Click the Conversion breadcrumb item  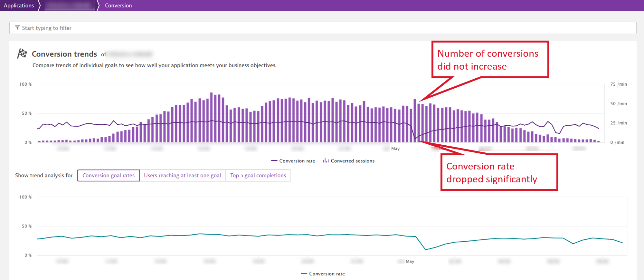tap(118, 5)
